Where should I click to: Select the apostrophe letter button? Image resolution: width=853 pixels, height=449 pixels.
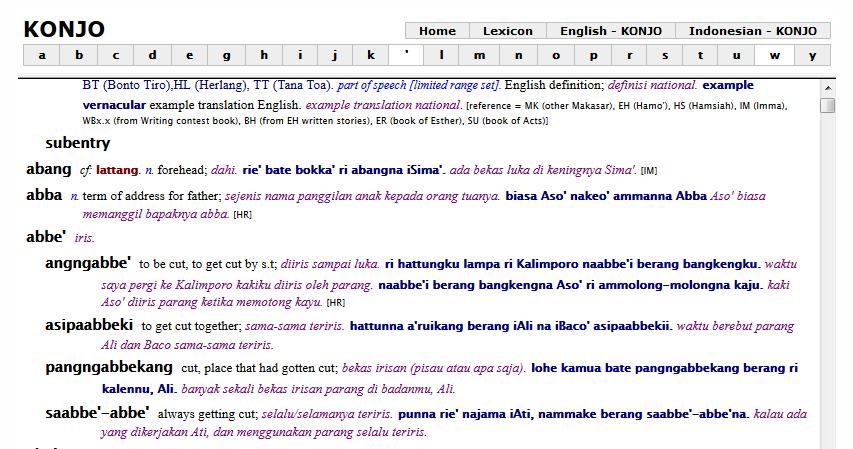click(x=406, y=56)
